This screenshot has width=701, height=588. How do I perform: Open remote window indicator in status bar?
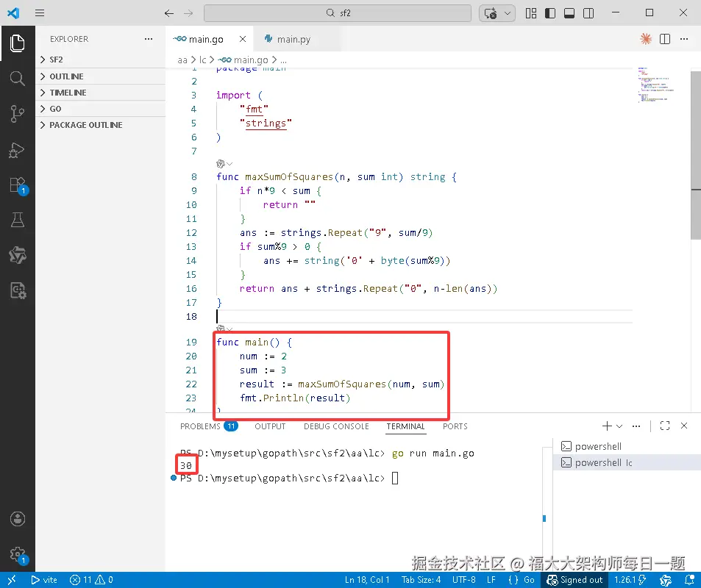(x=12, y=580)
